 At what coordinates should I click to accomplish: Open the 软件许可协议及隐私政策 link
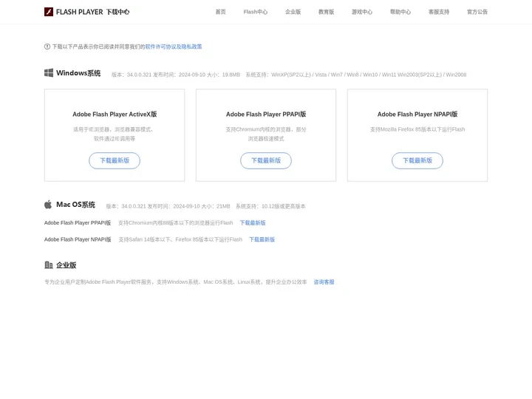click(174, 47)
